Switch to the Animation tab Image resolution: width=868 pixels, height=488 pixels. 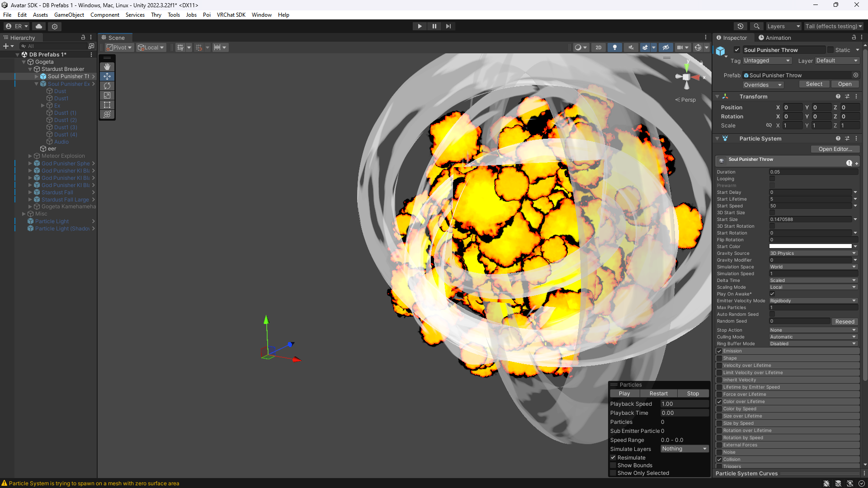coord(774,38)
